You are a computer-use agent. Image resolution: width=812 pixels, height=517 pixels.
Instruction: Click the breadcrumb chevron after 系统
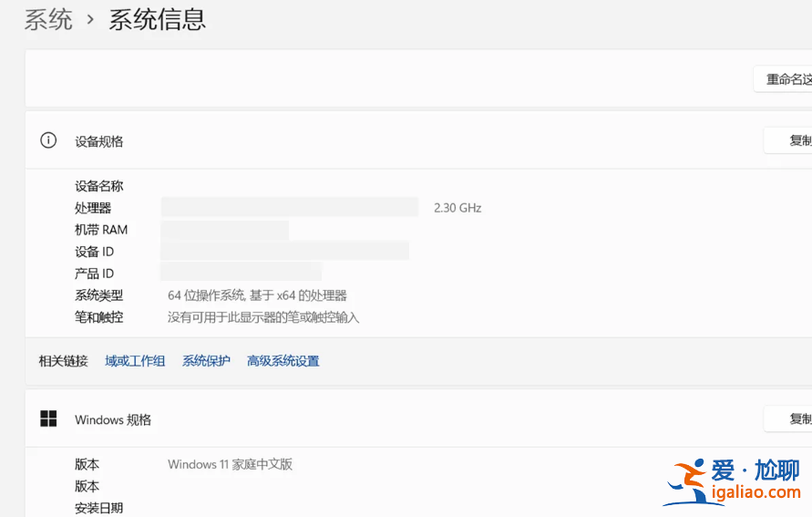pos(90,20)
